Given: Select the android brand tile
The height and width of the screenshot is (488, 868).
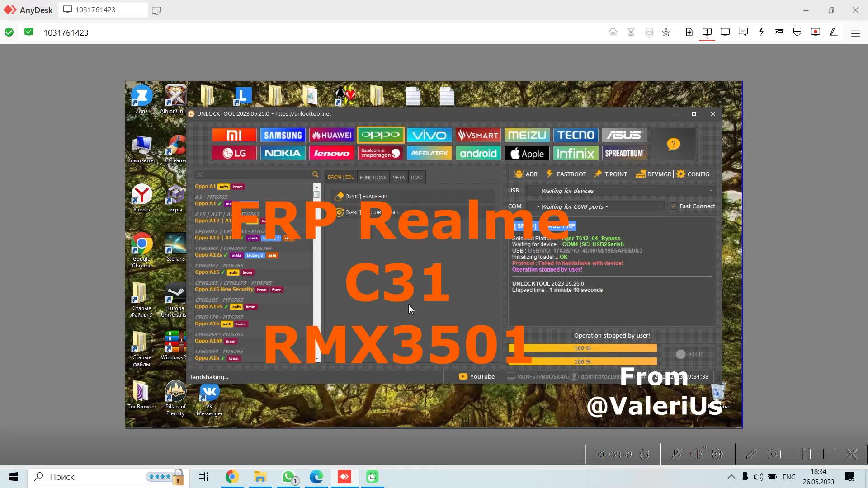Looking at the screenshot, I should [478, 153].
